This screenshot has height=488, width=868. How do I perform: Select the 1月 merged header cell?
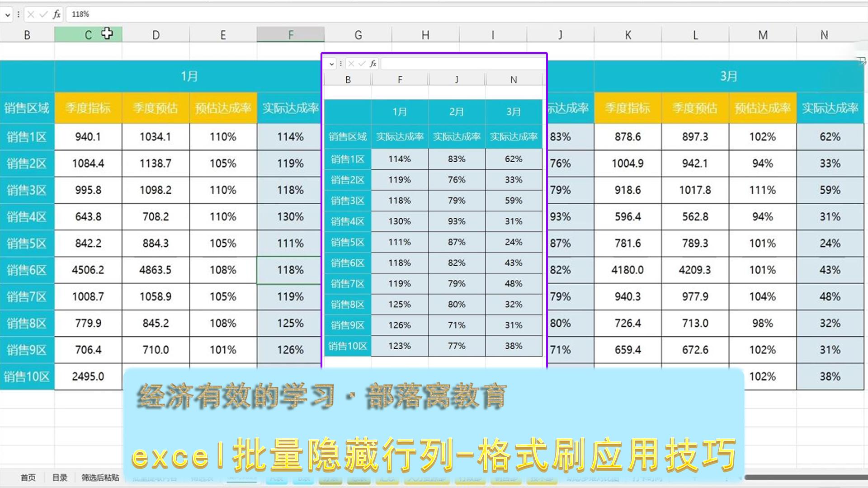[x=189, y=76]
